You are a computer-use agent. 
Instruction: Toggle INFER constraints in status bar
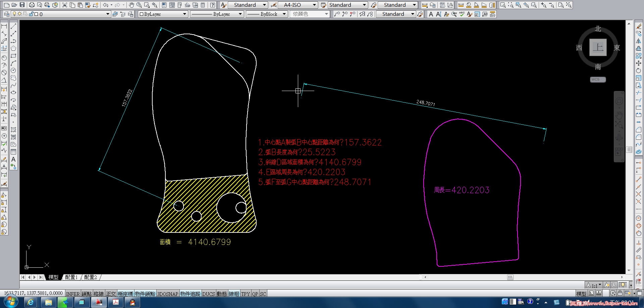73,294
